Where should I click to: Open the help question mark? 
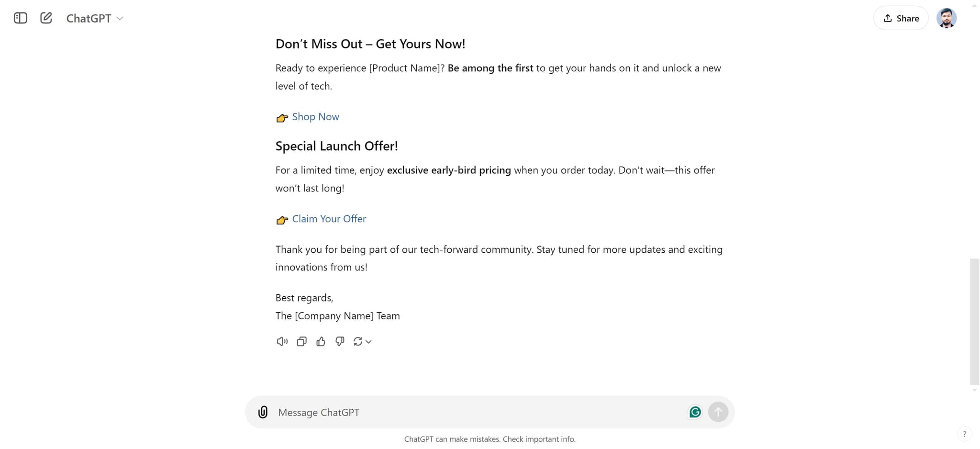pyautogui.click(x=965, y=434)
